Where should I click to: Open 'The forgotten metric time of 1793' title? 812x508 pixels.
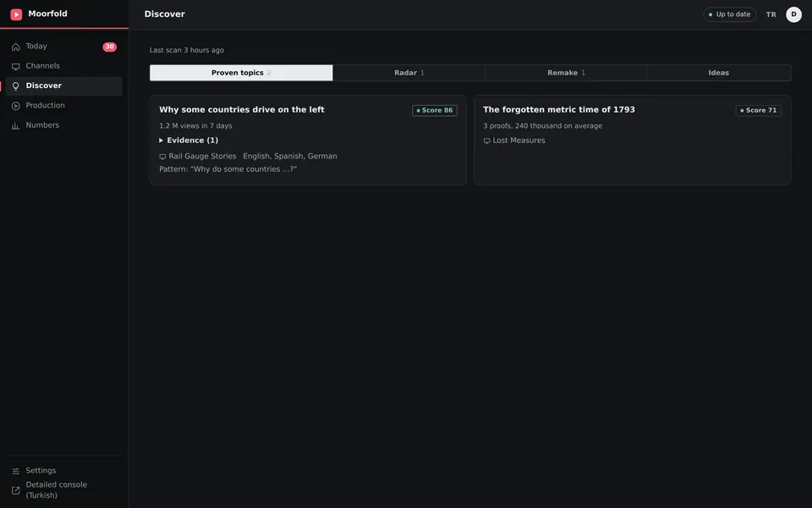click(559, 110)
